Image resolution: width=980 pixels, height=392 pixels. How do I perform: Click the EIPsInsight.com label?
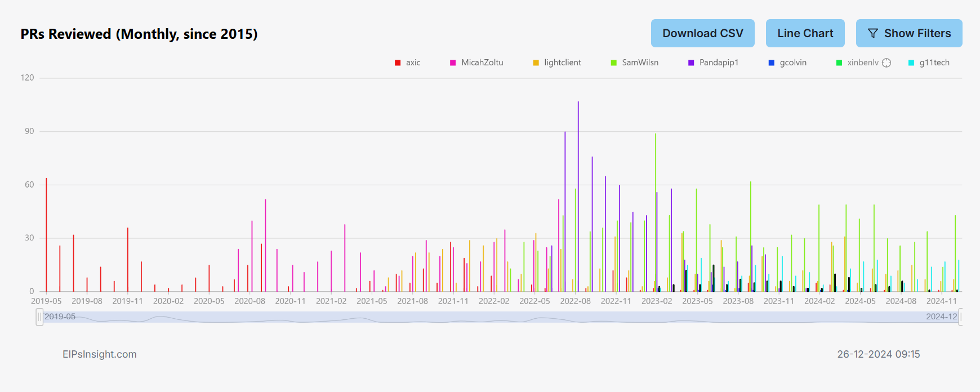pos(99,354)
